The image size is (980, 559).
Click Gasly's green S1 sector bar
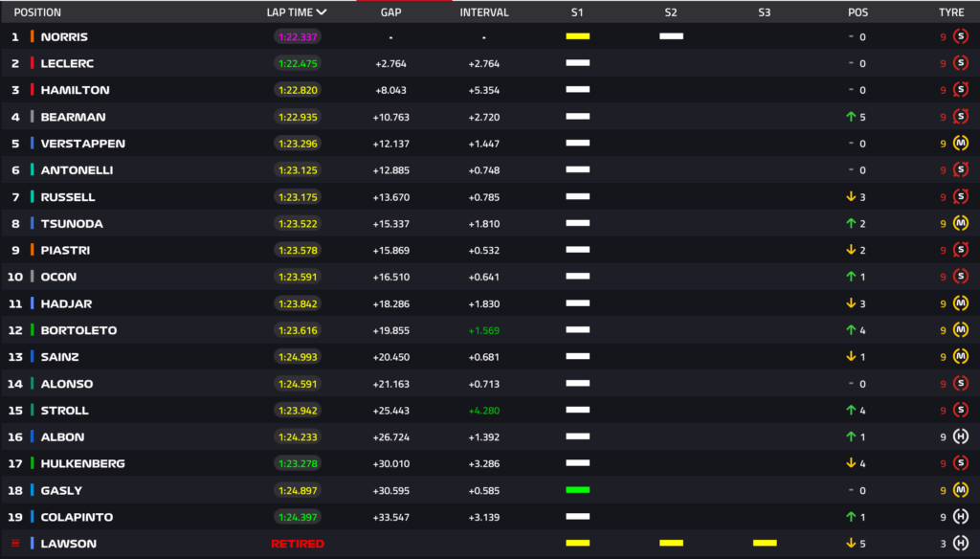tap(577, 490)
